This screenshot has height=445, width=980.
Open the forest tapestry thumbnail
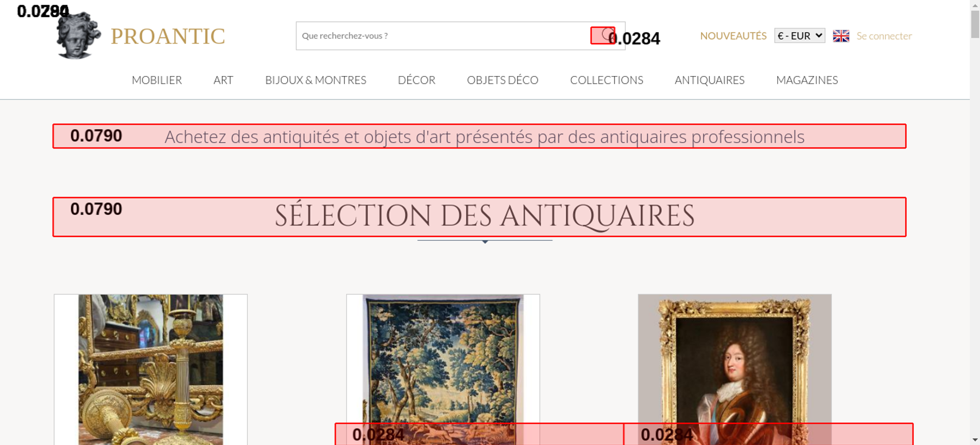pos(443,370)
